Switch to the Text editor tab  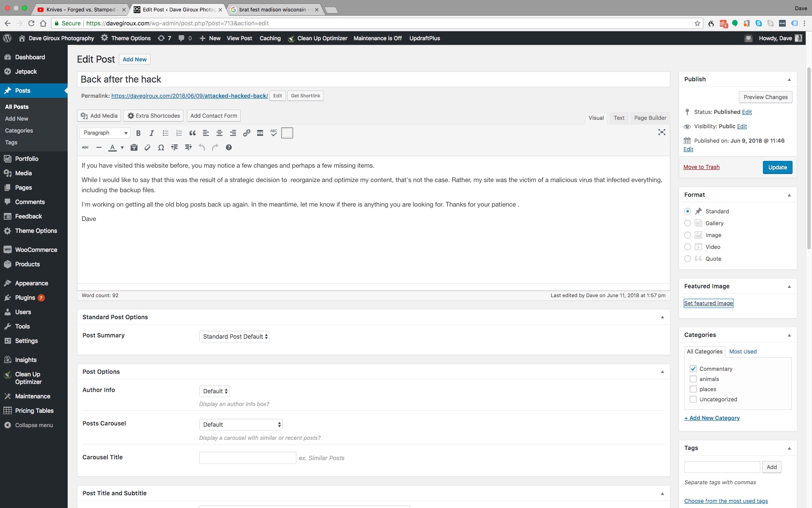pyautogui.click(x=619, y=118)
